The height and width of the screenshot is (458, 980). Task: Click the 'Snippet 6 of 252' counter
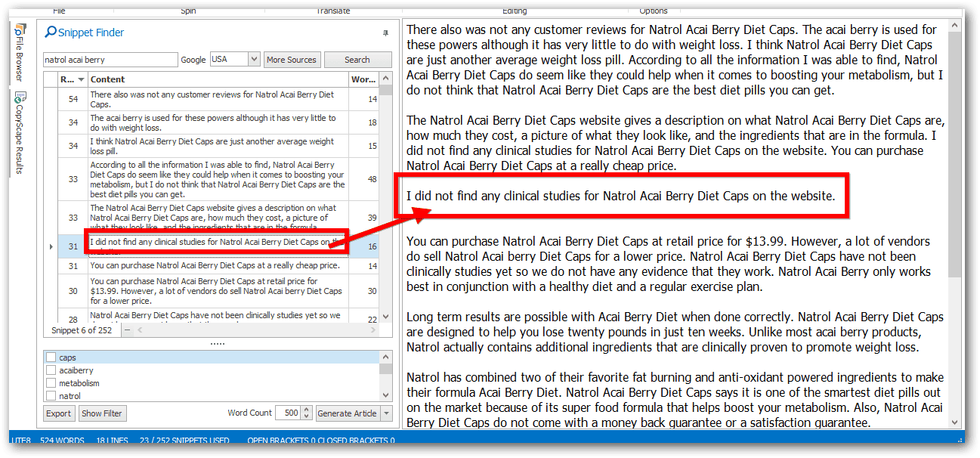[82, 330]
